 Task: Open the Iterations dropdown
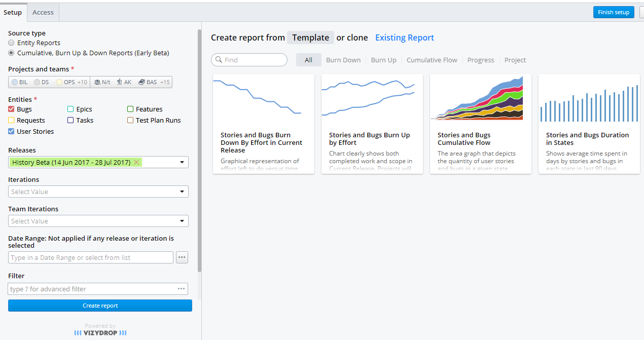tap(182, 192)
